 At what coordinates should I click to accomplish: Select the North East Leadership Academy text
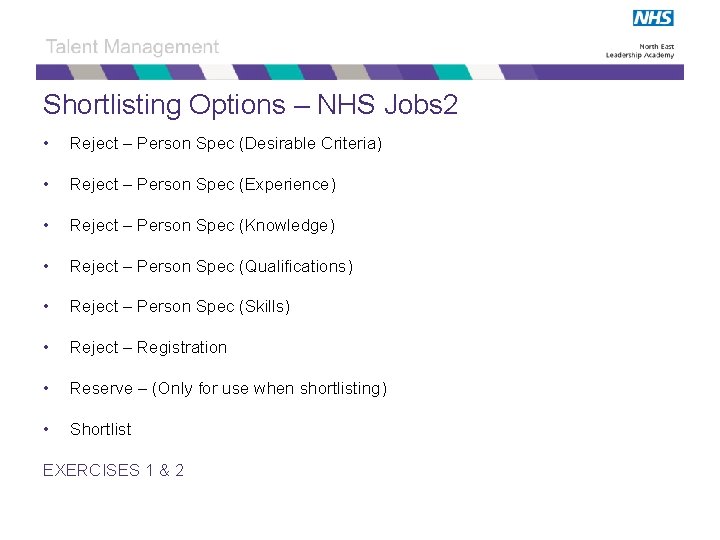640,51
